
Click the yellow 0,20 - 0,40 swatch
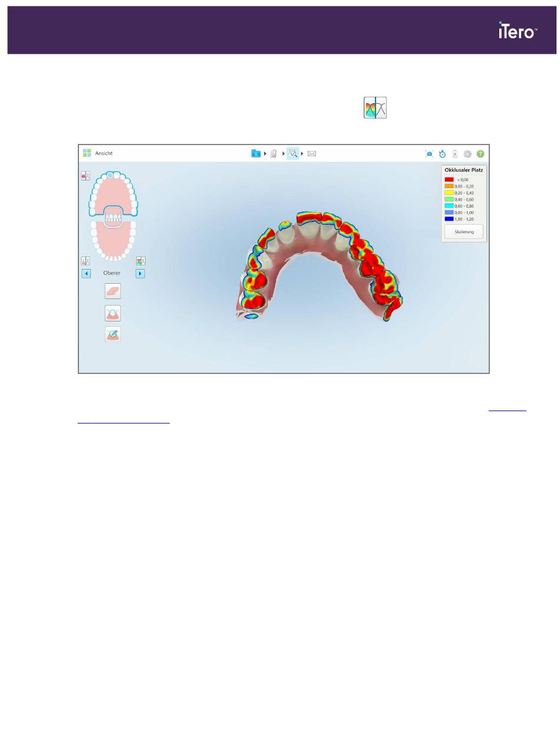click(449, 193)
